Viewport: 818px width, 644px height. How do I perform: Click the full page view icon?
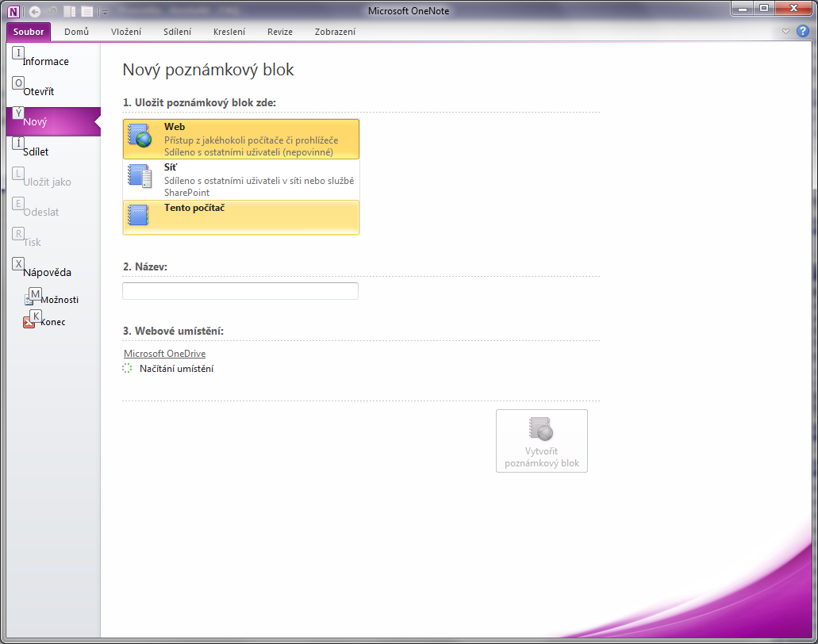87,11
